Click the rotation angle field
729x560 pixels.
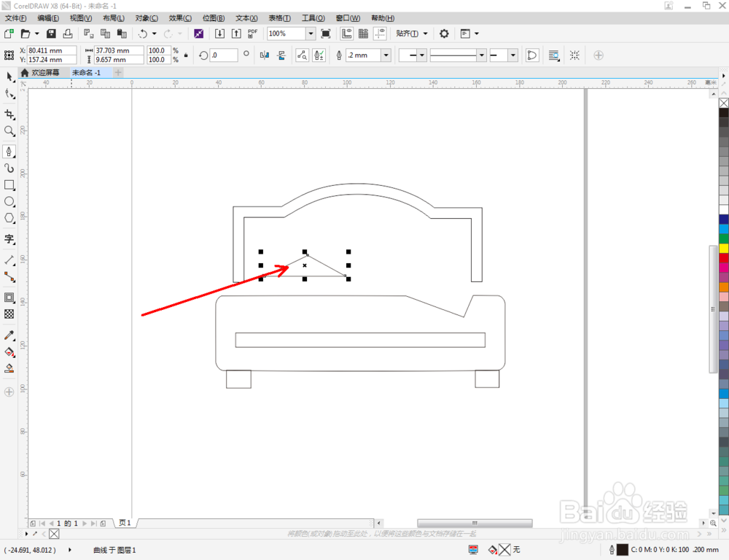[x=224, y=55]
